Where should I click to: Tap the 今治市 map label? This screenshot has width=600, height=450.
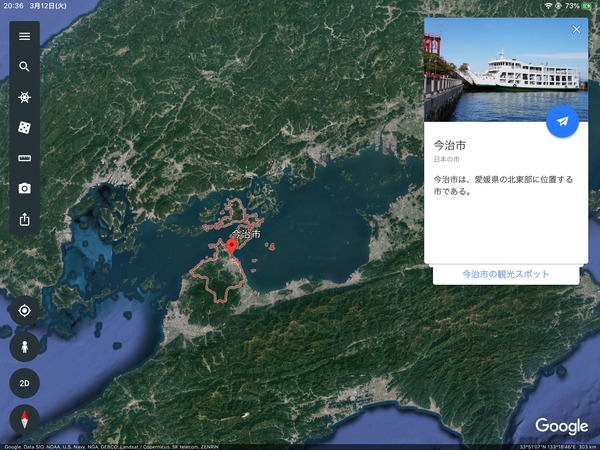246,233
